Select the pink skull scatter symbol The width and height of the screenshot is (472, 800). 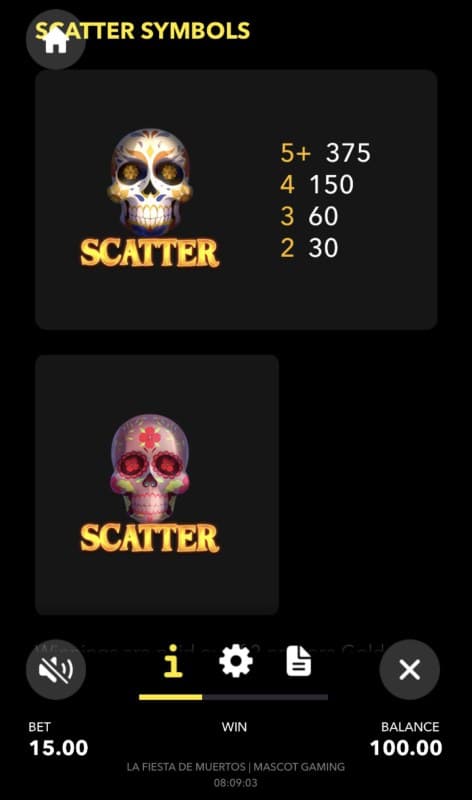pos(150,467)
